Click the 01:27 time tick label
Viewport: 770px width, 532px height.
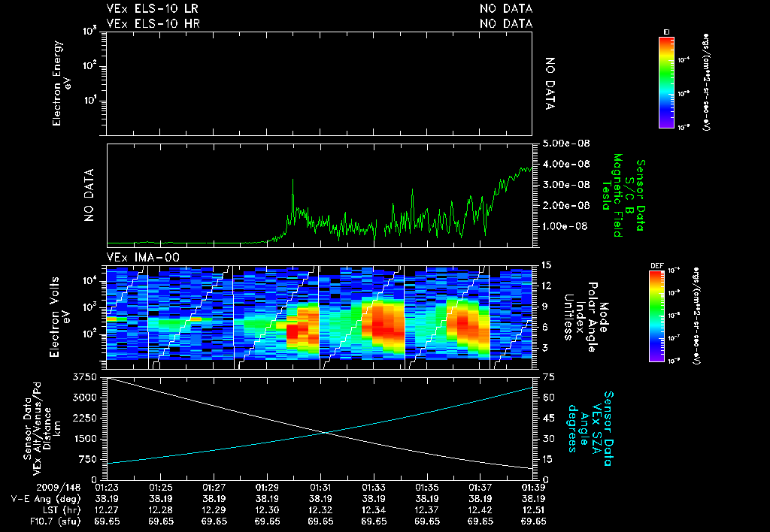click(x=214, y=488)
